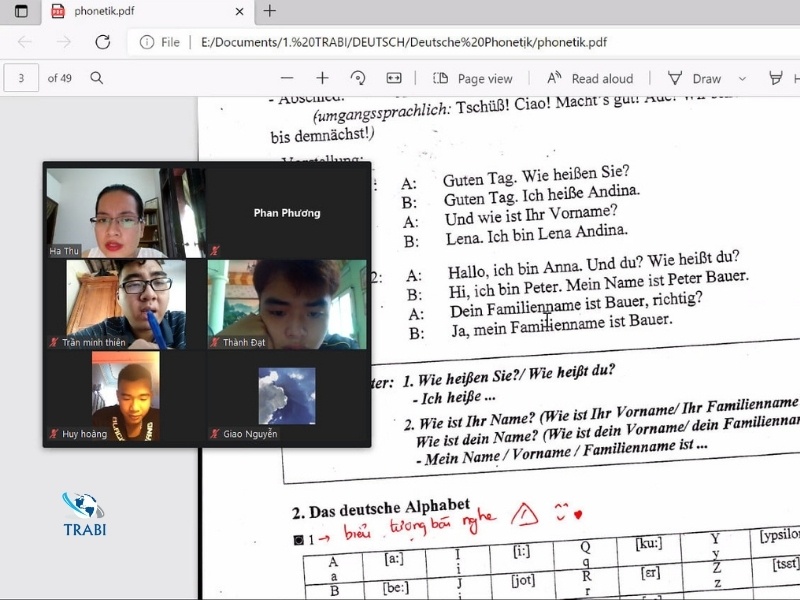Start Read aloud for the PDF
Image resolution: width=800 pixels, height=600 pixels.
[590, 79]
